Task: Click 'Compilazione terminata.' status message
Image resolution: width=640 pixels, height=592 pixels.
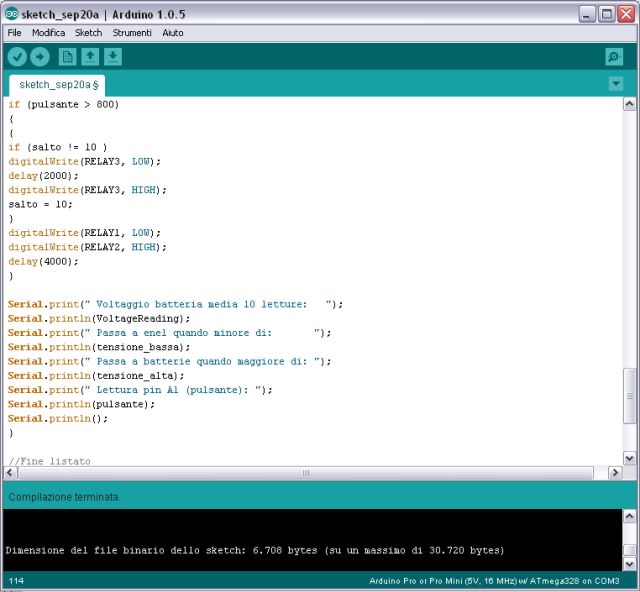Action: pyautogui.click(x=64, y=497)
